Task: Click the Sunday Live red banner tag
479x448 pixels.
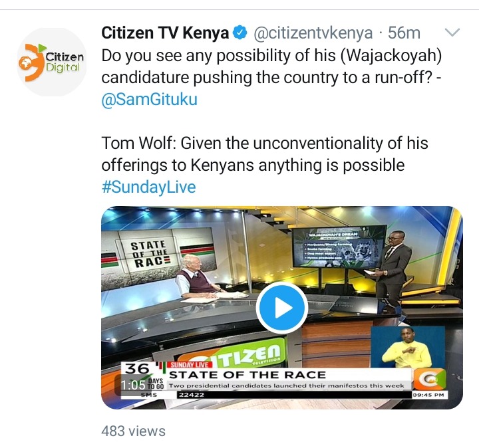Action: (x=190, y=365)
